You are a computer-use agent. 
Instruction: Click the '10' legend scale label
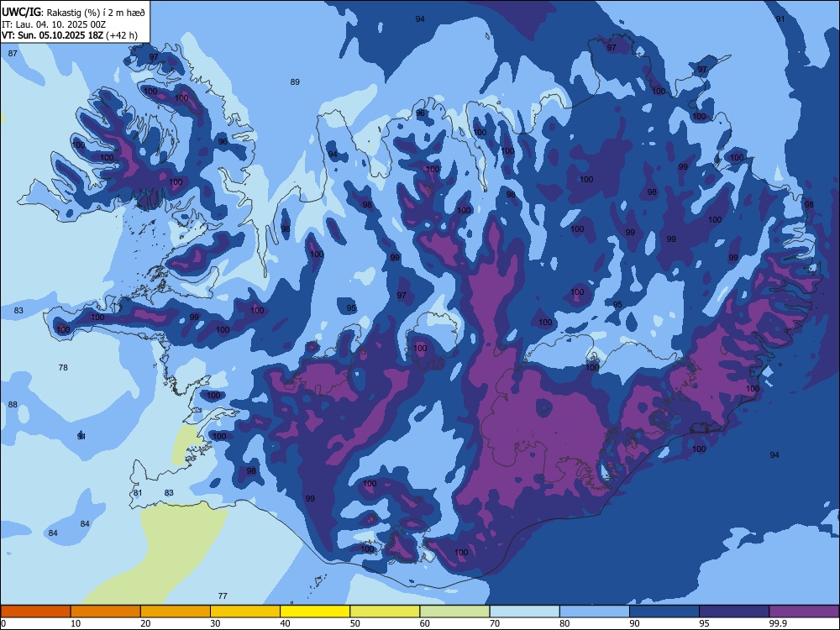point(76,623)
